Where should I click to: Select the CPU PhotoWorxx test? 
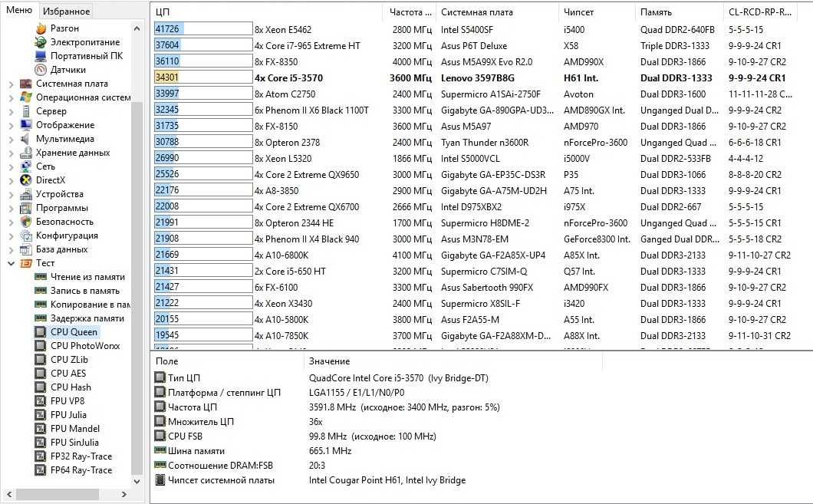tap(85, 346)
